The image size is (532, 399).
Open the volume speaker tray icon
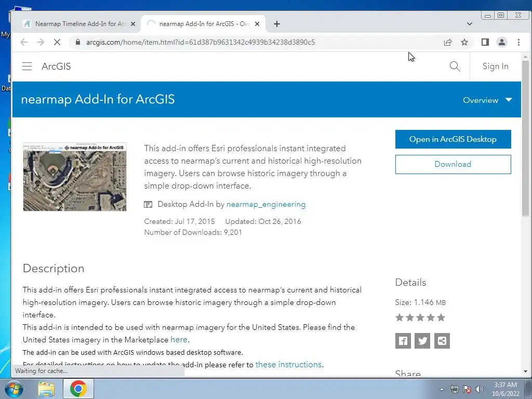coord(480,389)
